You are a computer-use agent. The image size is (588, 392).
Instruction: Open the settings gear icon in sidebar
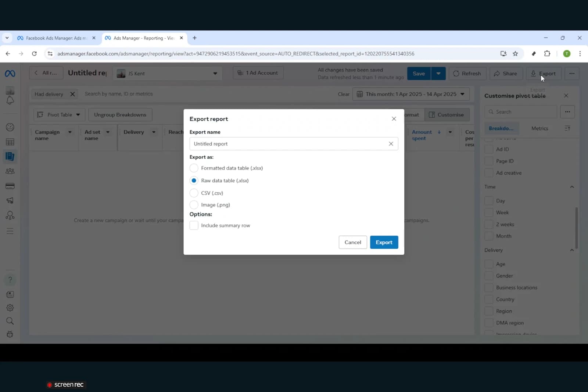coord(10,308)
